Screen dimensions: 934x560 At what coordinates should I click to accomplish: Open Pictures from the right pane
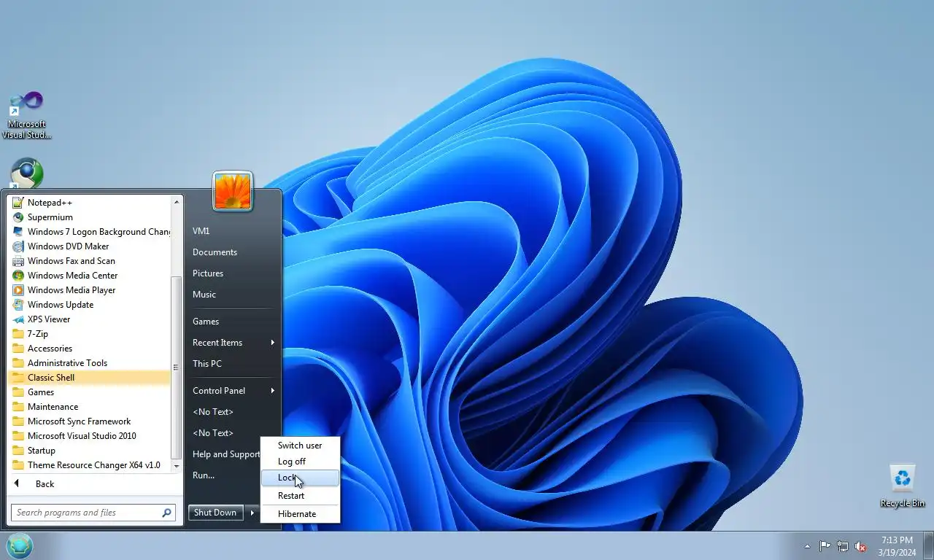pos(232,273)
